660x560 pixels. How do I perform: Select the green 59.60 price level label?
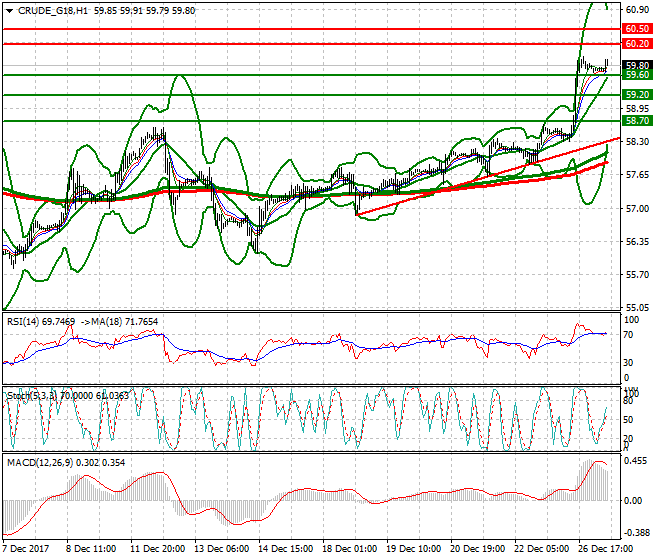[637, 75]
